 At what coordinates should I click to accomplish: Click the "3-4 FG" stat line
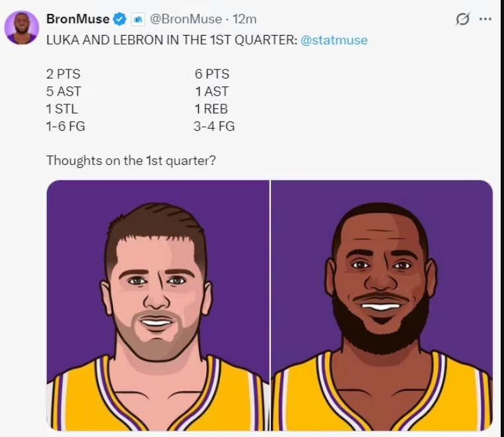click(214, 126)
